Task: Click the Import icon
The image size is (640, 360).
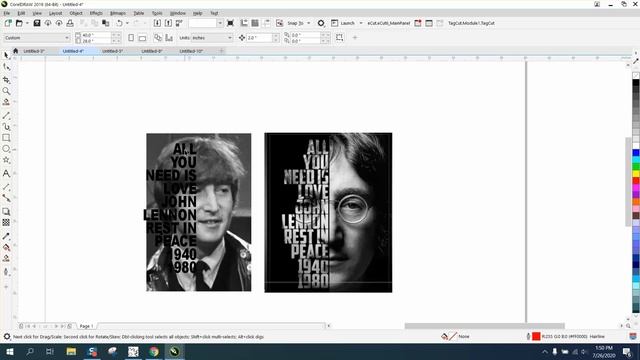Action: 157,23
